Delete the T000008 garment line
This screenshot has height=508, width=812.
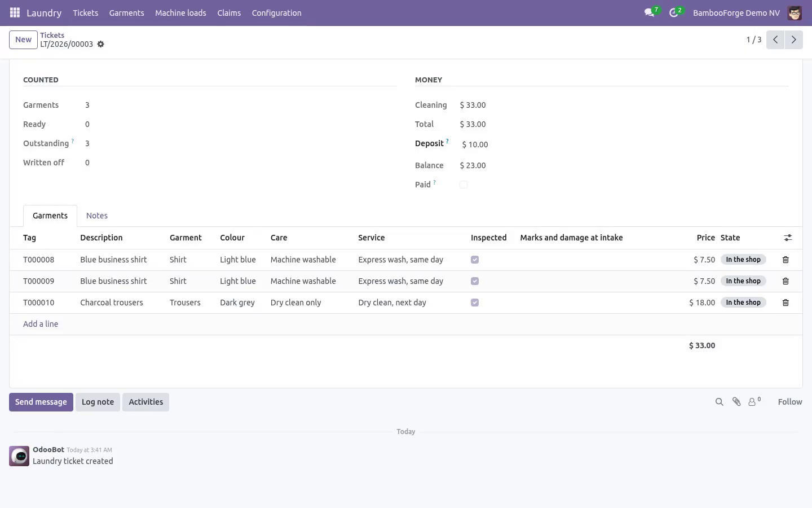pos(785,260)
